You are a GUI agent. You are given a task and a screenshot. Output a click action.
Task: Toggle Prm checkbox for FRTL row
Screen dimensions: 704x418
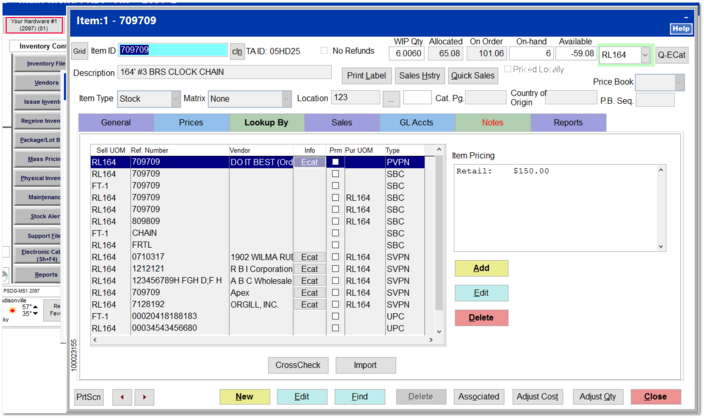335,245
